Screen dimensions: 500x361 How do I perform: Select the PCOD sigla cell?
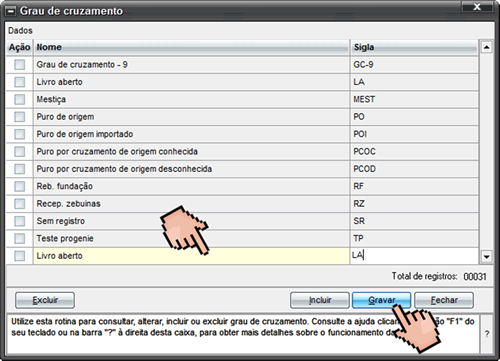pyautogui.click(x=414, y=169)
